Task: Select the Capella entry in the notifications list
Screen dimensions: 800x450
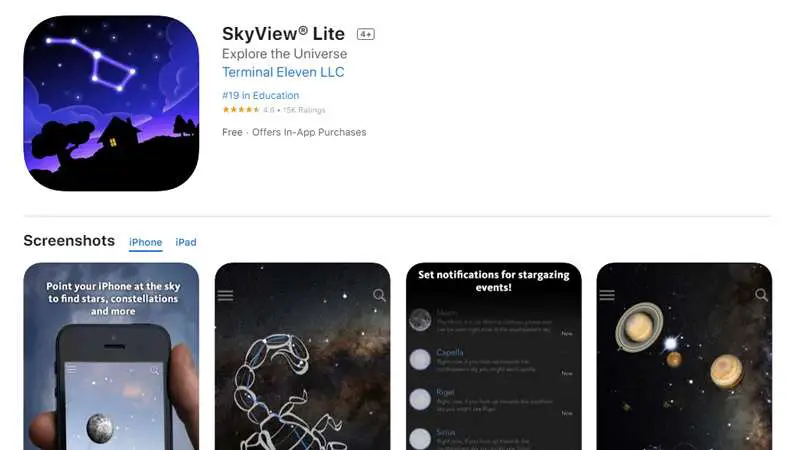Action: coord(491,360)
